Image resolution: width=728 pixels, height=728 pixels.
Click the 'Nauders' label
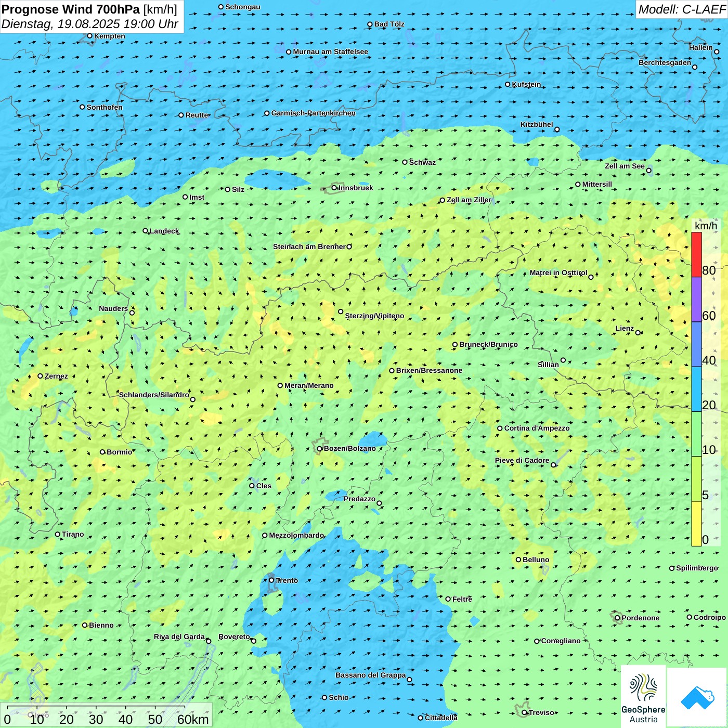113,308
